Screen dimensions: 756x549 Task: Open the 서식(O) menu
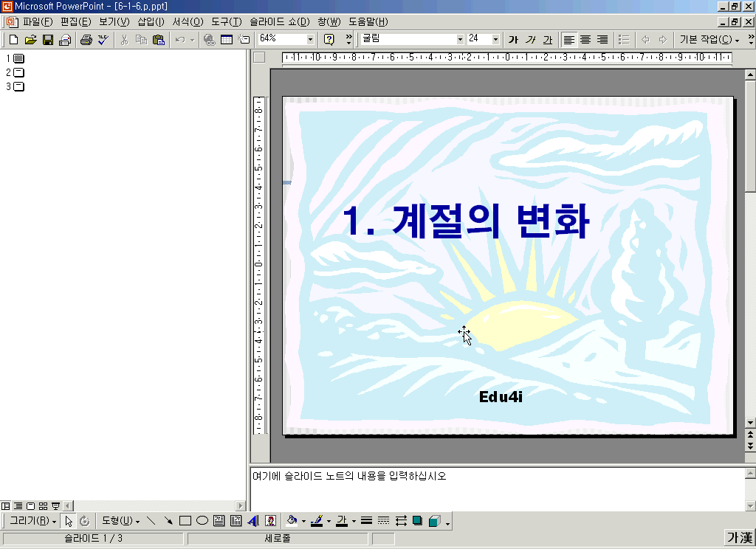[x=188, y=22]
